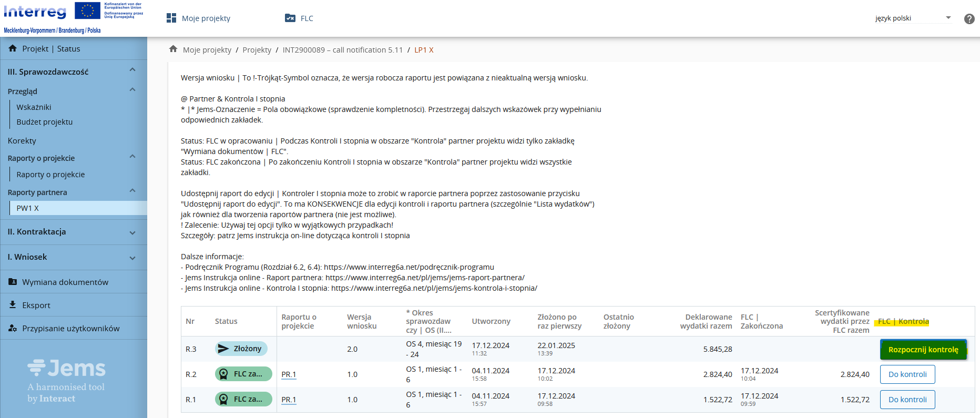Click the Przypisanie użytkowników users icon
This screenshot has height=418, width=980.
tap(13, 328)
